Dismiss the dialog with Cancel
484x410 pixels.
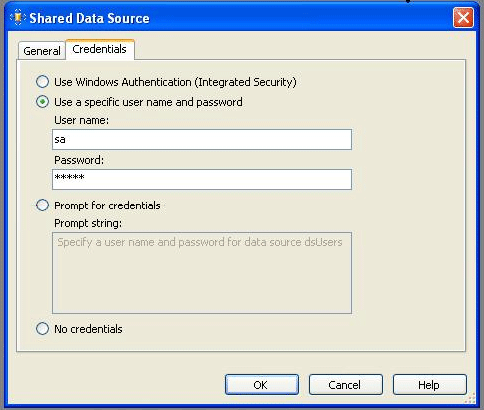coord(346,385)
